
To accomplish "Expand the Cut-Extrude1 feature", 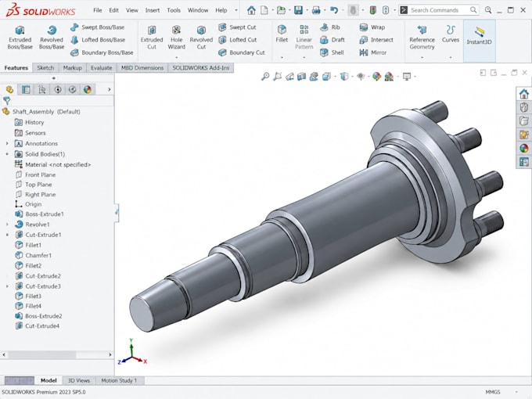I will (x=7, y=235).
